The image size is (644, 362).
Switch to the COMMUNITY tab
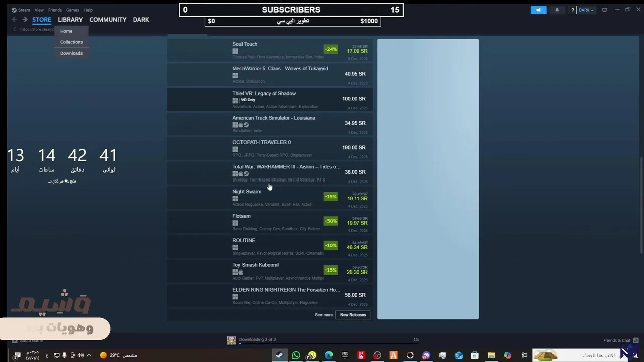pyautogui.click(x=108, y=20)
